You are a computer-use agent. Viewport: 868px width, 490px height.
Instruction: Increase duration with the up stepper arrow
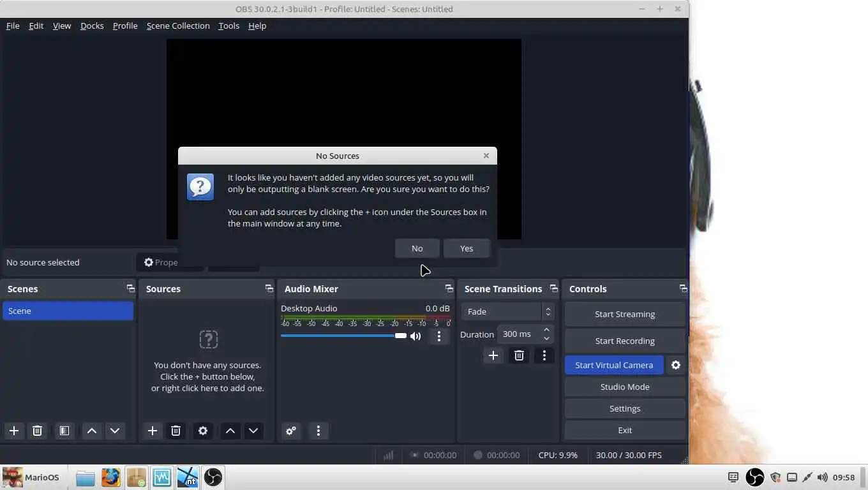click(547, 330)
